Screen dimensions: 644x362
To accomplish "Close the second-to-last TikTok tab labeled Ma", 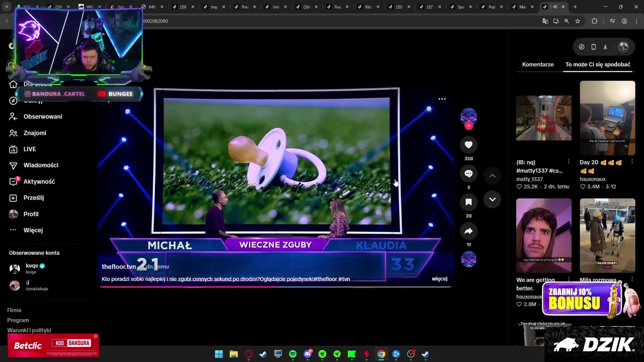I will [532, 7].
